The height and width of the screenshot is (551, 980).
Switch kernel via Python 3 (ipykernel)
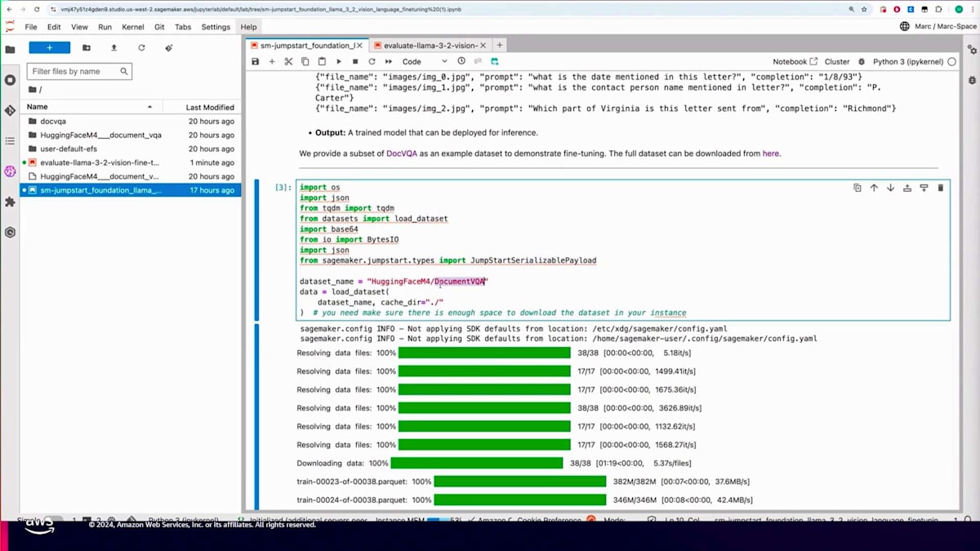(909, 61)
